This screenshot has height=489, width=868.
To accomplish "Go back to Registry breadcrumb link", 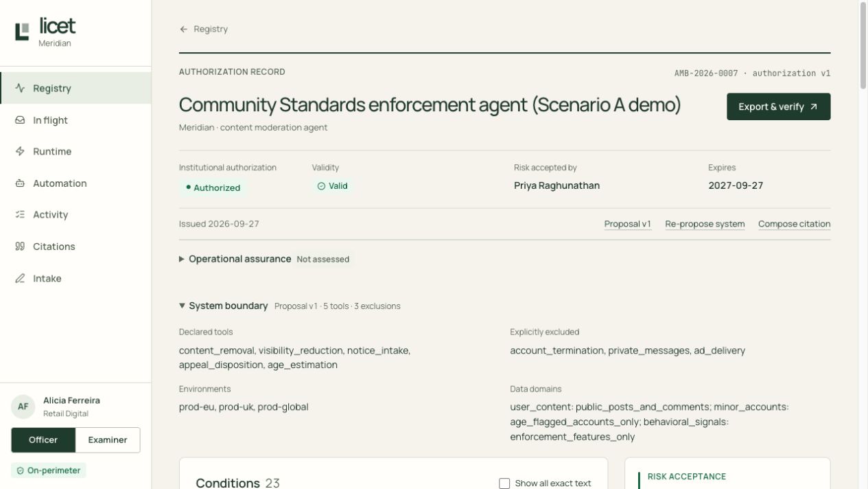I will pyautogui.click(x=204, y=29).
